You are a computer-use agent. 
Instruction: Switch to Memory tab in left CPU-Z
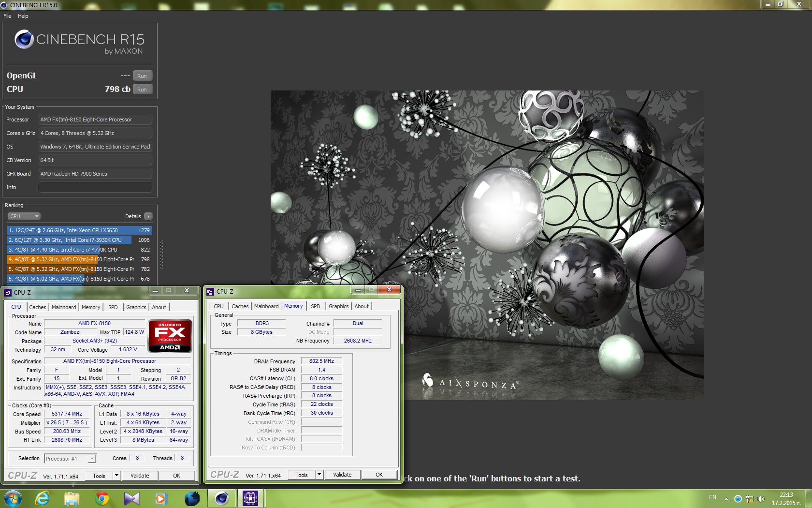click(x=91, y=307)
